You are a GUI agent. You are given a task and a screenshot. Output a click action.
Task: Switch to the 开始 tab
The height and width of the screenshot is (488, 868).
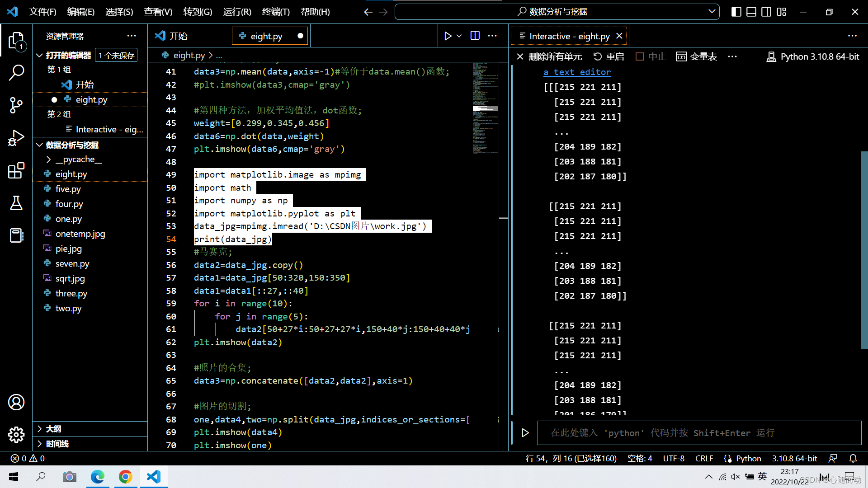coord(178,36)
